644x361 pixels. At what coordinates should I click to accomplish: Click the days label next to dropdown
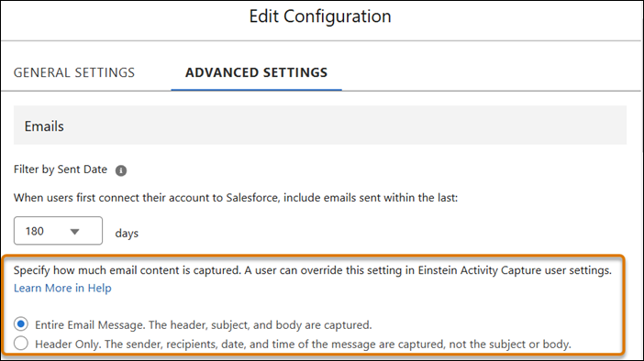click(x=127, y=233)
